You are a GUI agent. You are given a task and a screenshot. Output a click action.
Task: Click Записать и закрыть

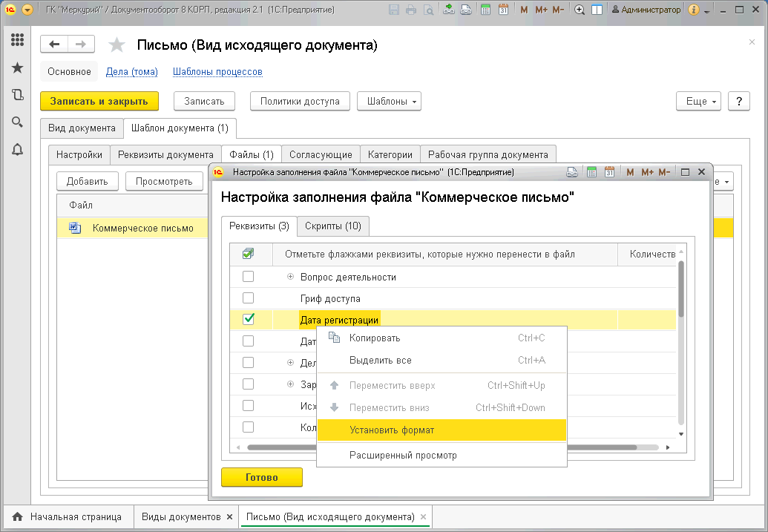[99, 102]
